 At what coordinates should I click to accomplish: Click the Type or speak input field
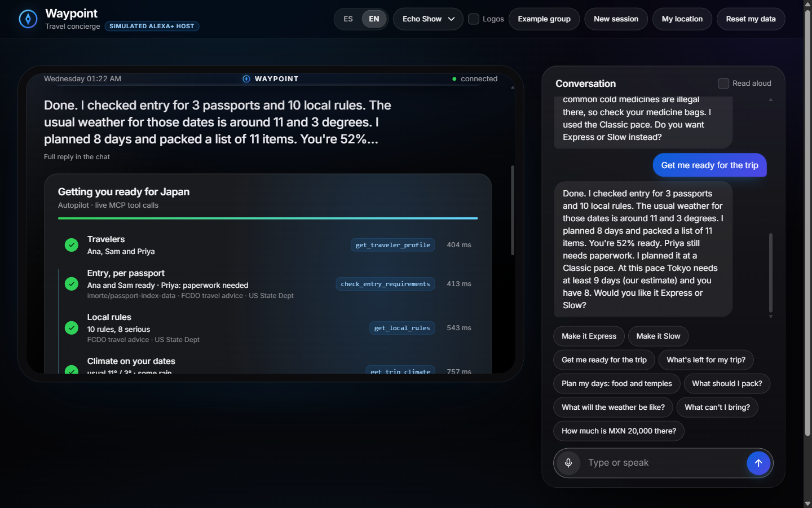664,463
